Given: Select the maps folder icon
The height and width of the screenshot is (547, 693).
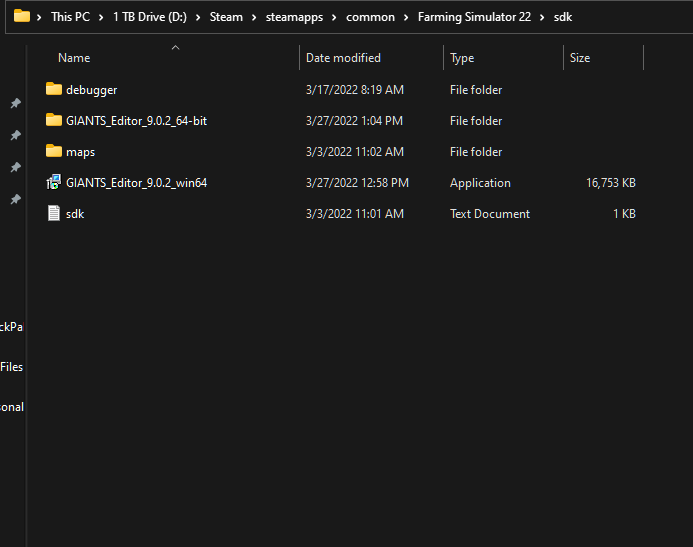Looking at the screenshot, I should coord(53,151).
